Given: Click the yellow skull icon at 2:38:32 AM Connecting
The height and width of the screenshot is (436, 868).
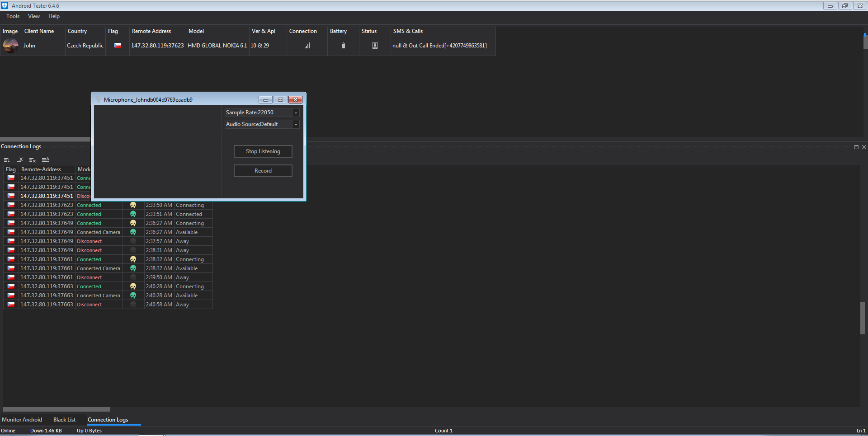Looking at the screenshot, I should [133, 259].
